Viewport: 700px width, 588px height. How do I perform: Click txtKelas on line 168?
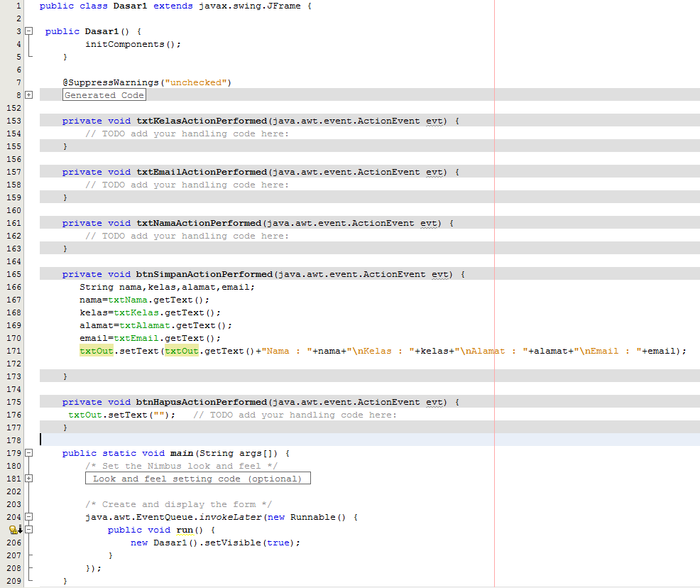136,313
